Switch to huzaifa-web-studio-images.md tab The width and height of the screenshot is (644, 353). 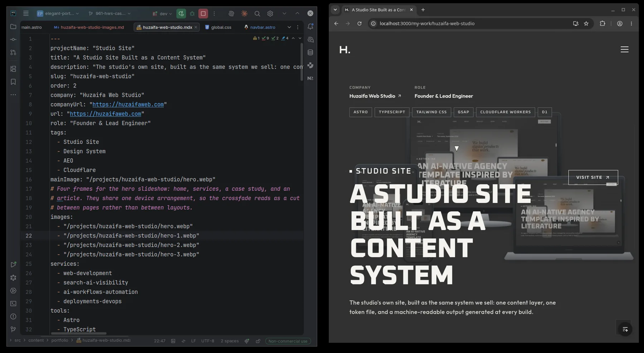tap(89, 27)
